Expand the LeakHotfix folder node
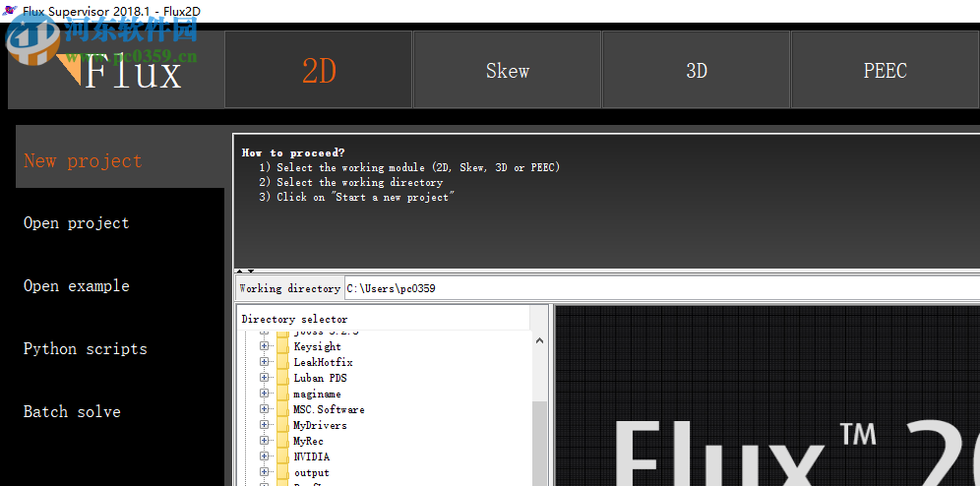980x486 pixels. (x=264, y=362)
